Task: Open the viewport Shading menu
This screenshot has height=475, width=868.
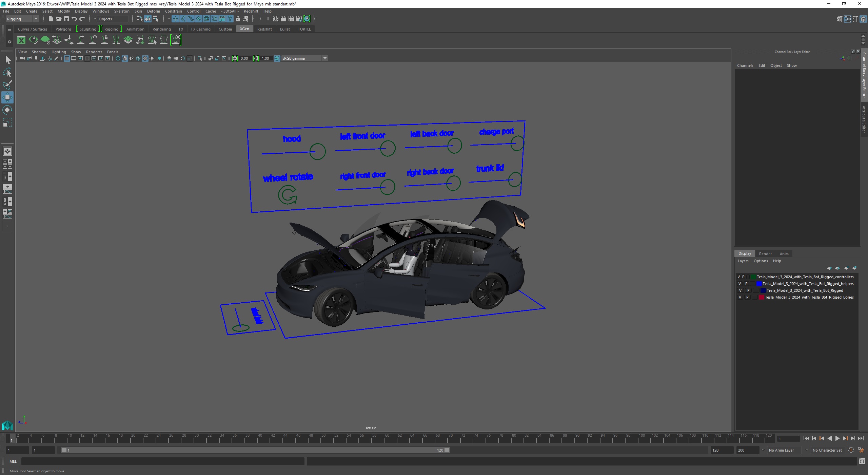Action: point(39,52)
